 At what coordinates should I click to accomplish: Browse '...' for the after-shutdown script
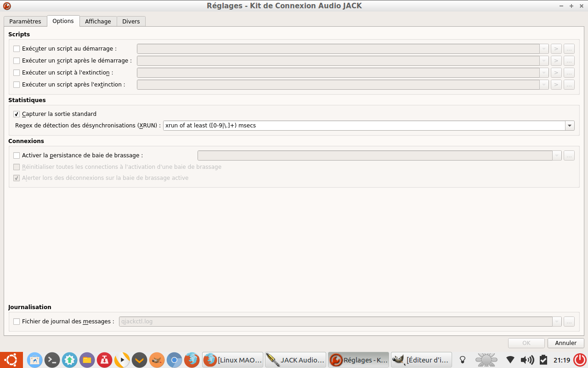(569, 85)
